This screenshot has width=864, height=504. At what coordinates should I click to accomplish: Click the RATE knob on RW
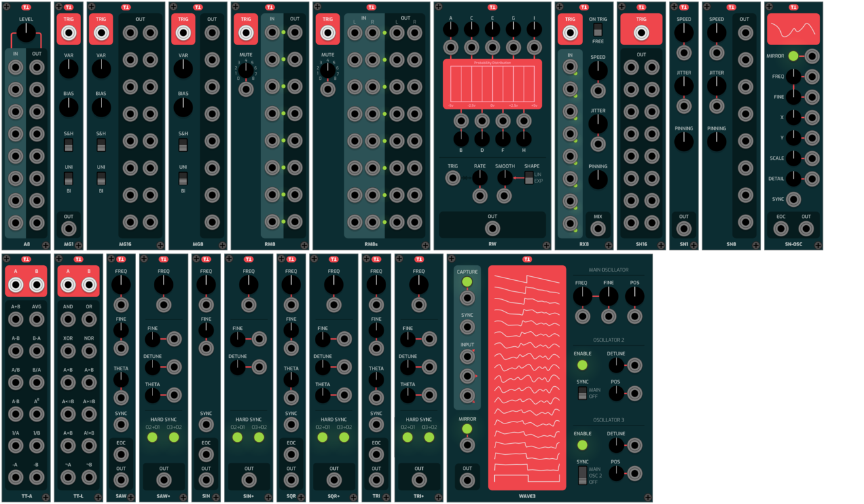pyautogui.click(x=480, y=178)
